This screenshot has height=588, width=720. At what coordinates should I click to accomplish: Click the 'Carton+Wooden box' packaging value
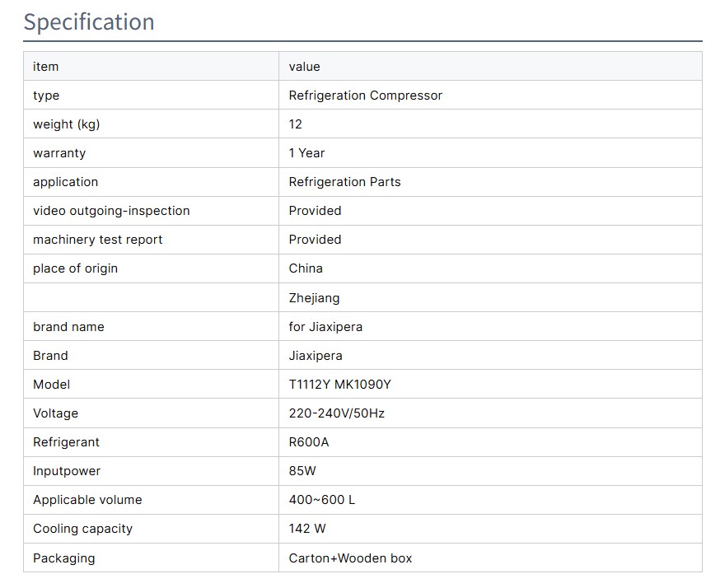point(350,558)
